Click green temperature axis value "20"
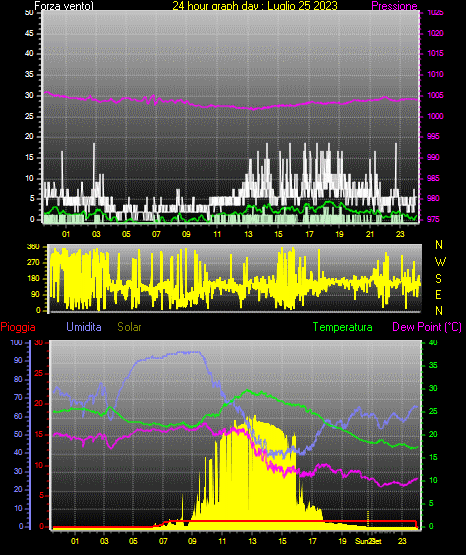This screenshot has height=555, width=466. 433,434
